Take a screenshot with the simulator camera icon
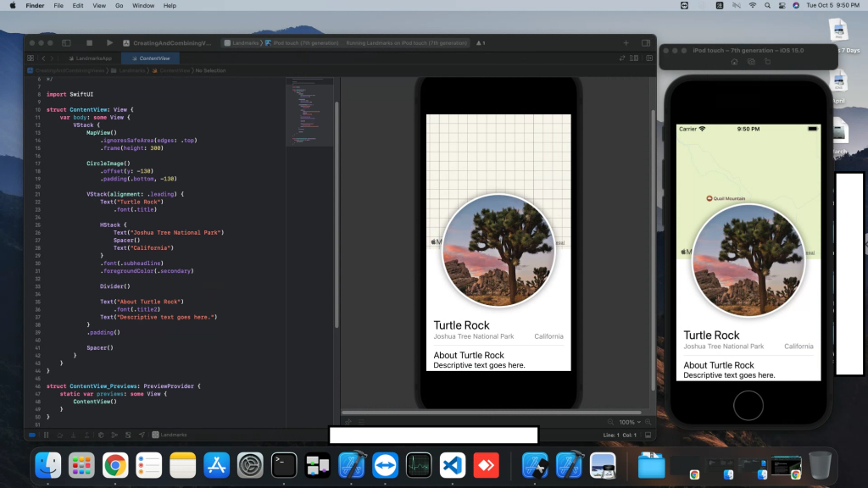868x488 pixels. (750, 62)
